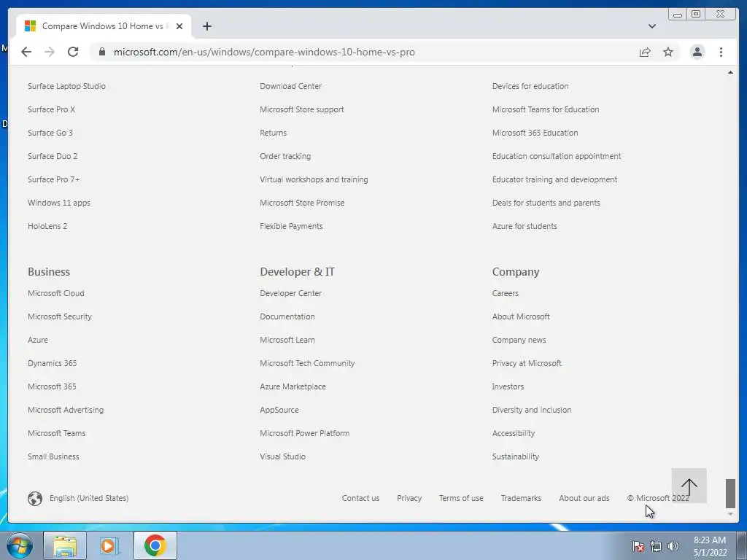This screenshot has height=560, width=747.
Task: Open Flexible Payments link
Action: tap(292, 226)
